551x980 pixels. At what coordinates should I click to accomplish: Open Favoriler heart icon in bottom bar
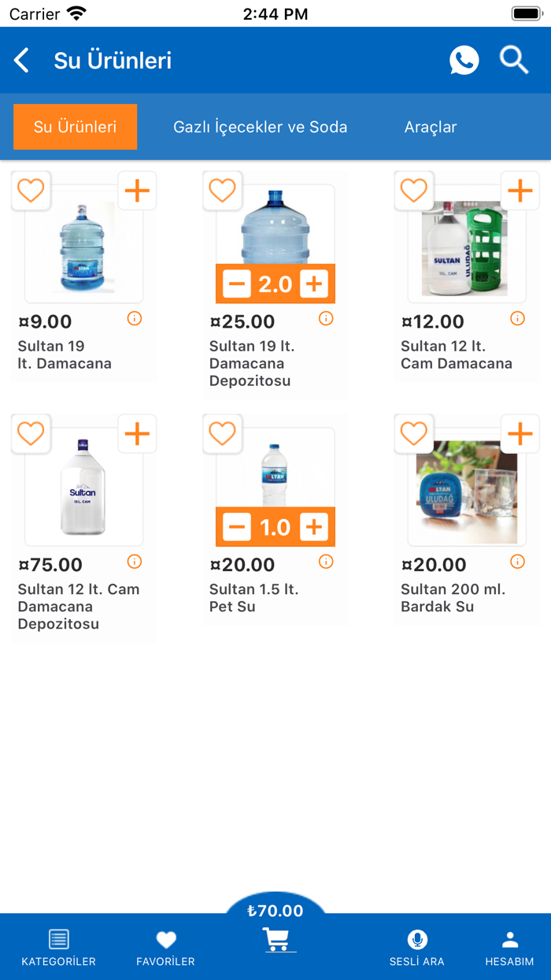click(x=165, y=939)
